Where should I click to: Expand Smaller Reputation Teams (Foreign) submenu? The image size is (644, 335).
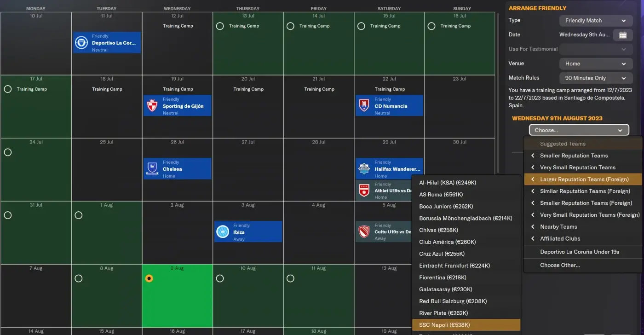tap(583, 203)
